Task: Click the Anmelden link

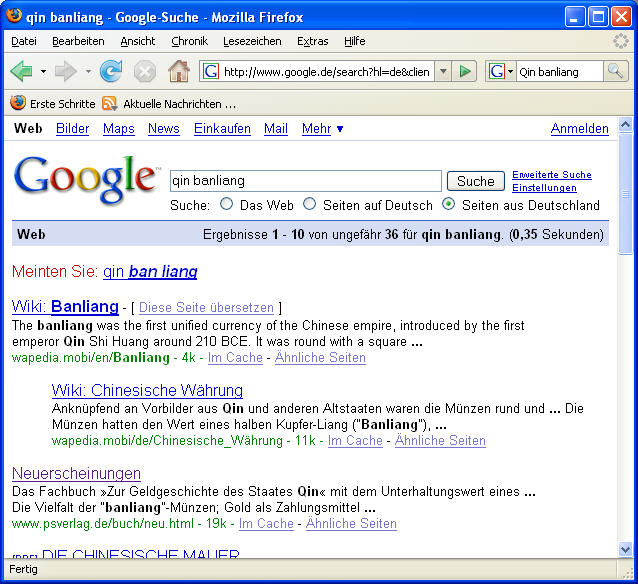Action: pyautogui.click(x=579, y=129)
